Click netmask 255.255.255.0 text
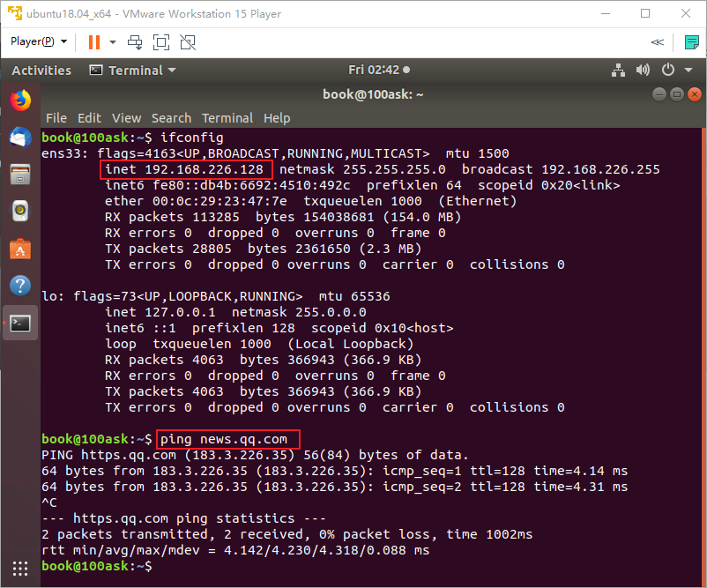The width and height of the screenshot is (707, 588). tap(362, 169)
